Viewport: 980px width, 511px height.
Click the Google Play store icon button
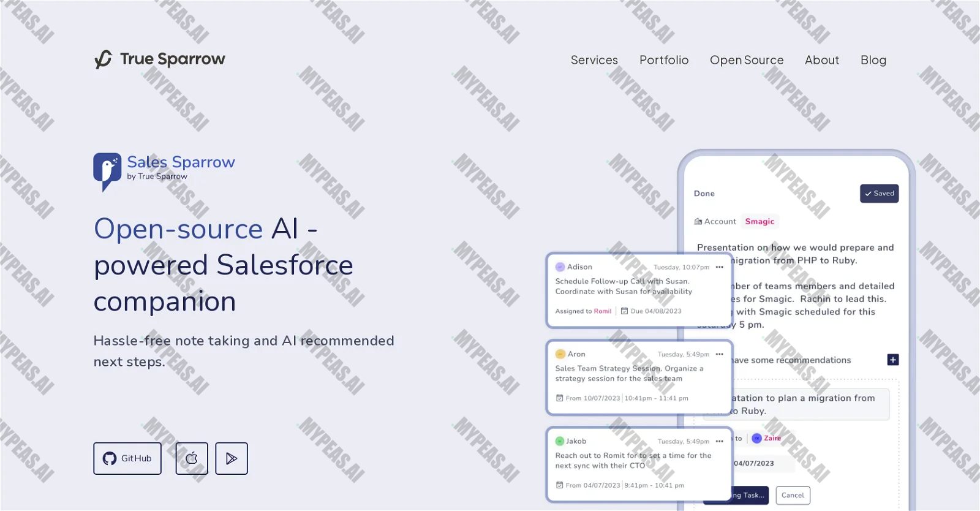tap(232, 458)
